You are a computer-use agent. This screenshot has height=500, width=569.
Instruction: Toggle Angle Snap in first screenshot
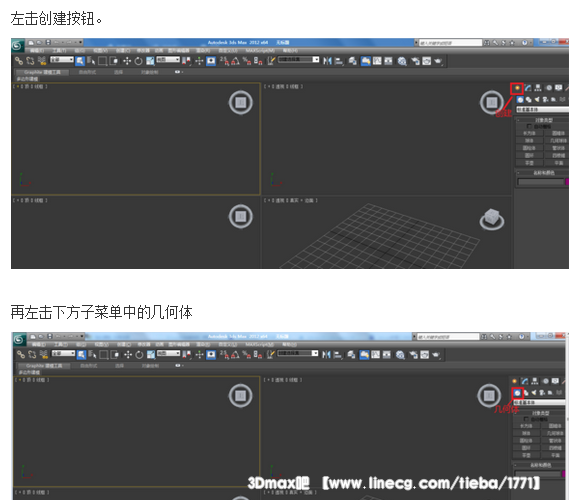click(x=235, y=61)
